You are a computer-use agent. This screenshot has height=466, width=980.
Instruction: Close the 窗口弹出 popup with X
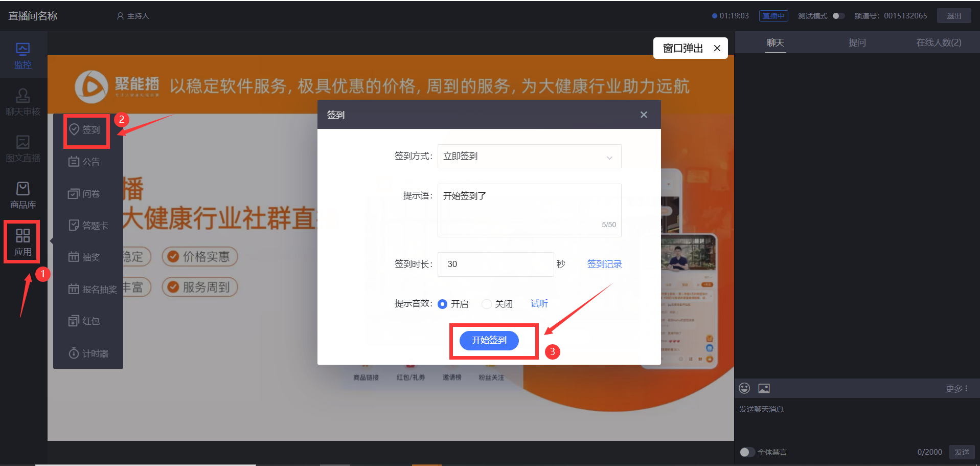pos(717,48)
